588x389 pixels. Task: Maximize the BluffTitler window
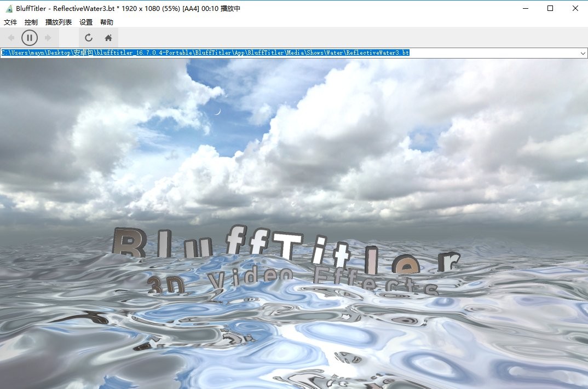click(x=550, y=8)
